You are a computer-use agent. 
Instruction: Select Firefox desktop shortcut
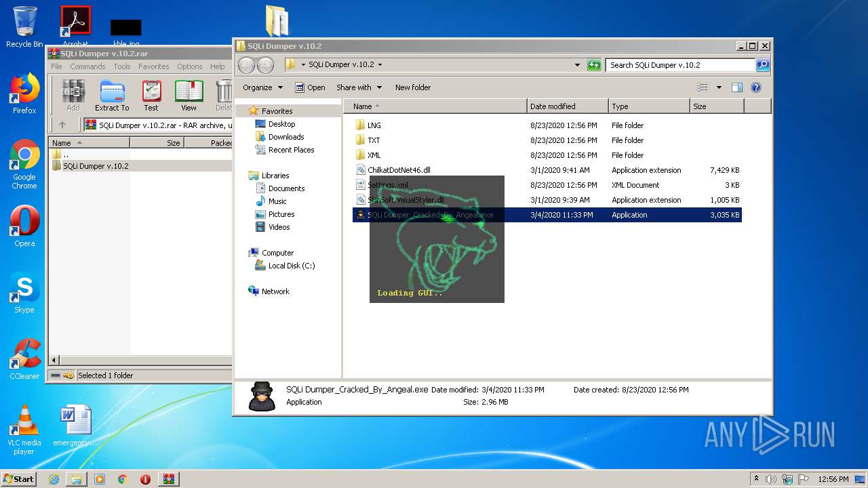pyautogui.click(x=24, y=94)
